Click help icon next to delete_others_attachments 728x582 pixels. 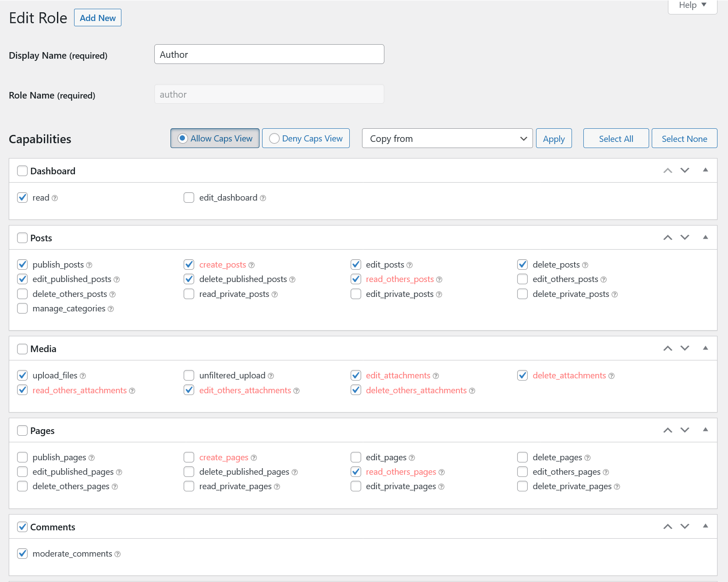472,391
